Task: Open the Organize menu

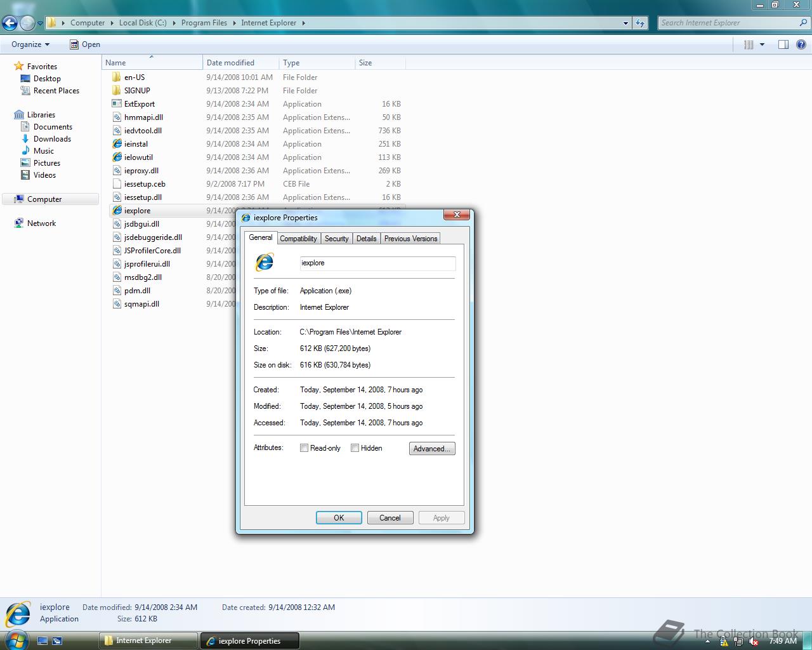Action: pos(30,44)
